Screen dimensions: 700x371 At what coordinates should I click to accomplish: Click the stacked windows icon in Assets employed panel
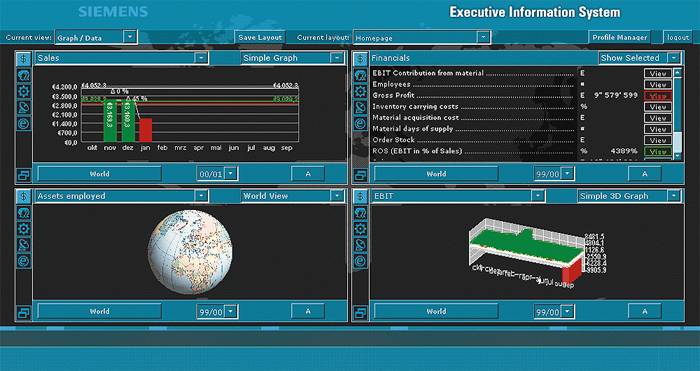pyautogui.click(x=23, y=312)
